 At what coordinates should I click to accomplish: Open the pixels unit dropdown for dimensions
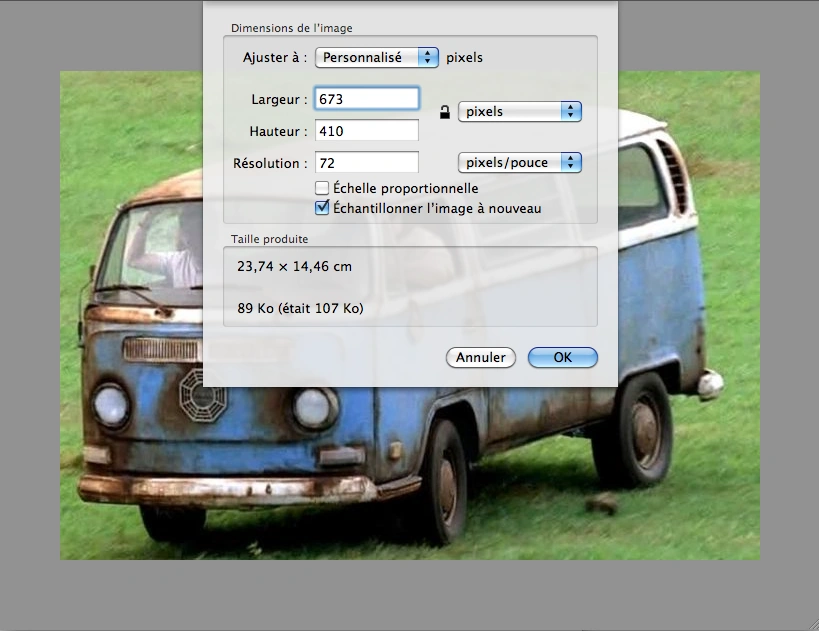(520, 111)
